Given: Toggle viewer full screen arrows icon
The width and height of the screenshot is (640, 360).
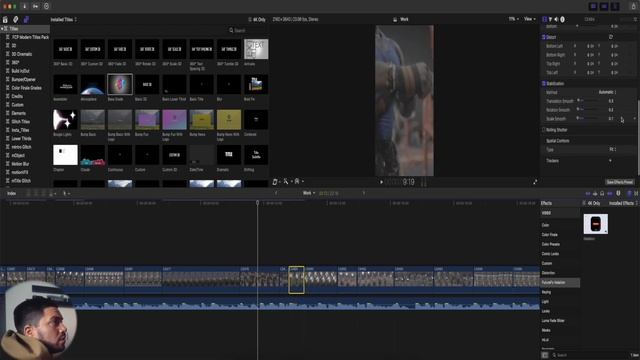Looking at the screenshot, I should point(535,182).
